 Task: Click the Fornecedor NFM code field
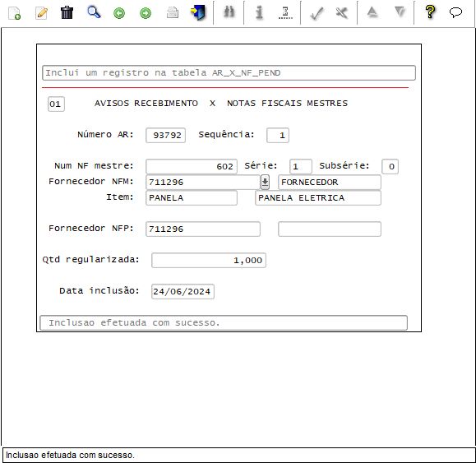pyautogui.click(x=203, y=183)
